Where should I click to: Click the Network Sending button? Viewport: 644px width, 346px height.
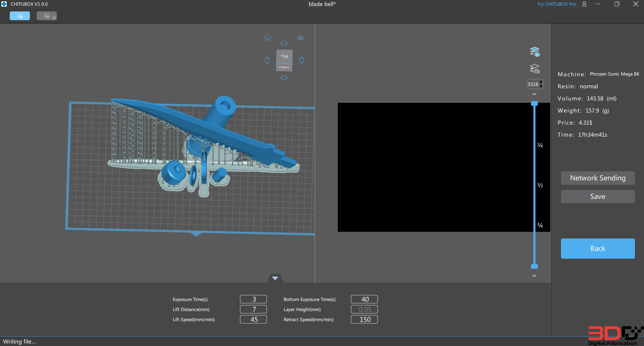click(x=598, y=178)
